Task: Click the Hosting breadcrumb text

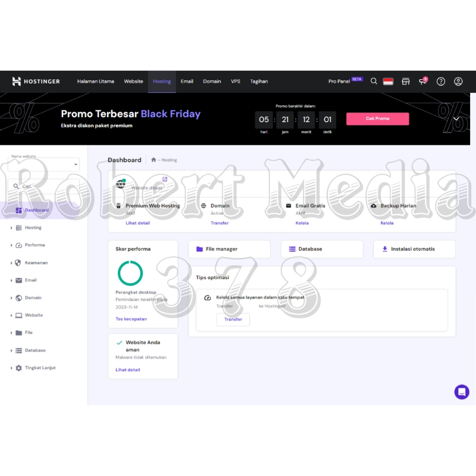Action: click(169, 160)
